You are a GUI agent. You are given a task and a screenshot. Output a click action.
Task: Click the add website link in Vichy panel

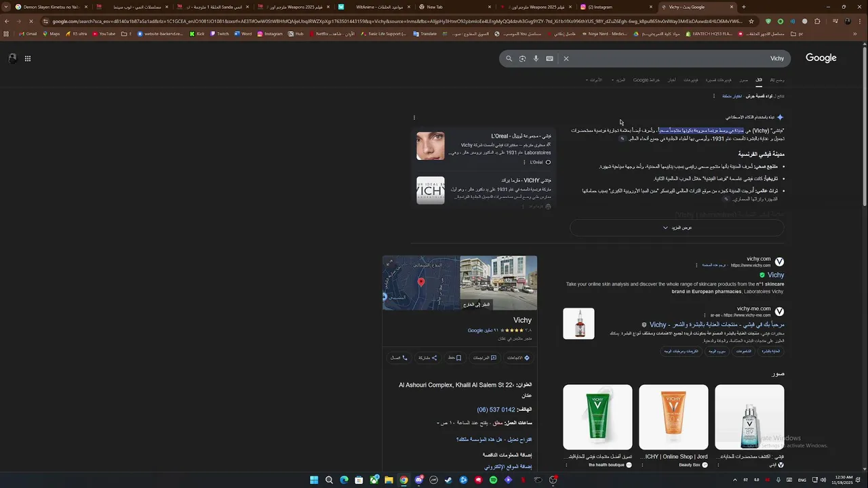coord(508,467)
